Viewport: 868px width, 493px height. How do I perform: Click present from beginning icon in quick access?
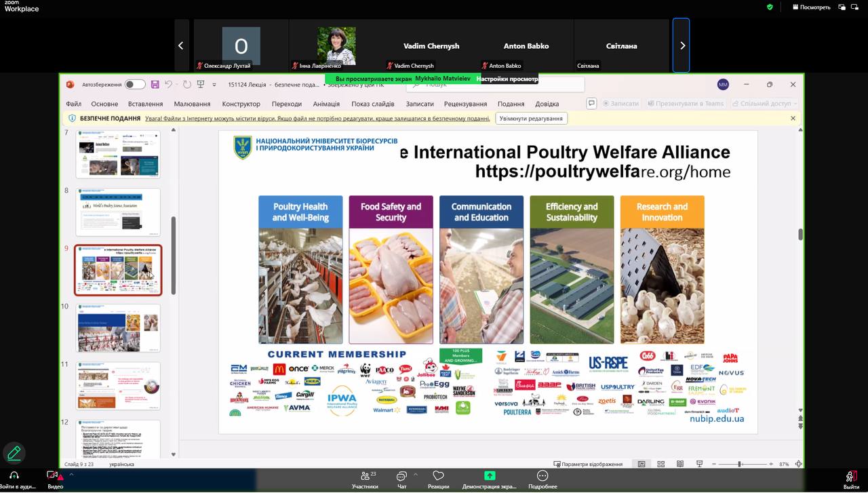tap(201, 85)
